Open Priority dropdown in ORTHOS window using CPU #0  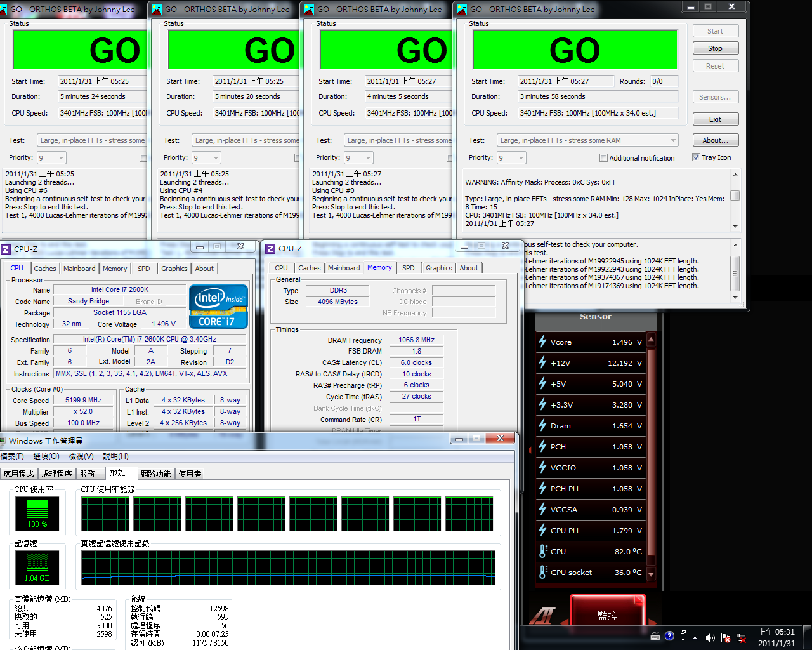click(358, 157)
